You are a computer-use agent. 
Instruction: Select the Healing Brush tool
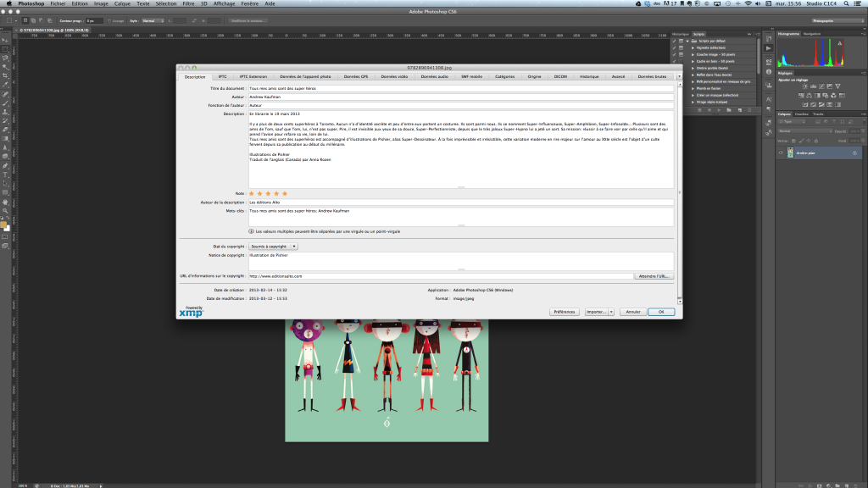point(6,94)
